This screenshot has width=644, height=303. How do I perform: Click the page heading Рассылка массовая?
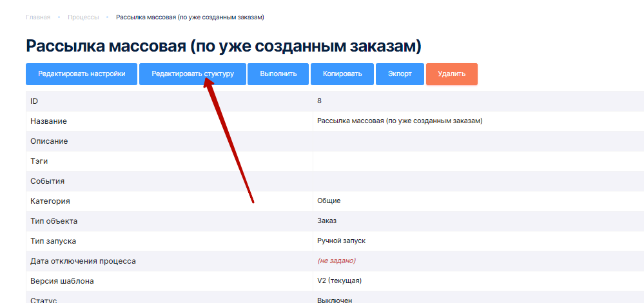(224, 46)
